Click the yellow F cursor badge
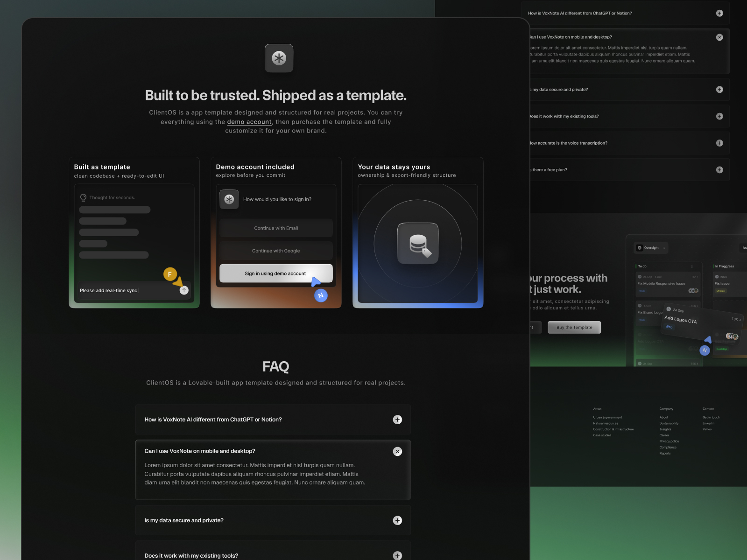The height and width of the screenshot is (560, 747). (170, 274)
